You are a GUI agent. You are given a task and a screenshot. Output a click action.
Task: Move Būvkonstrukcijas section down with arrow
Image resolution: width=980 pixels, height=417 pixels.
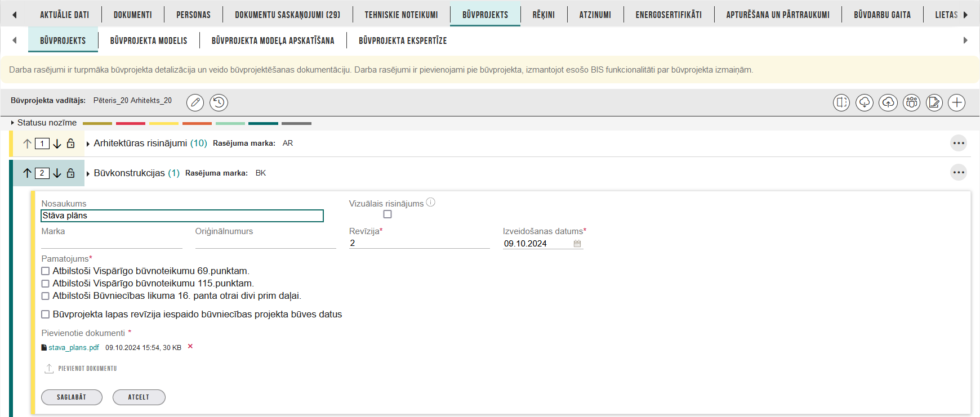[x=57, y=173]
